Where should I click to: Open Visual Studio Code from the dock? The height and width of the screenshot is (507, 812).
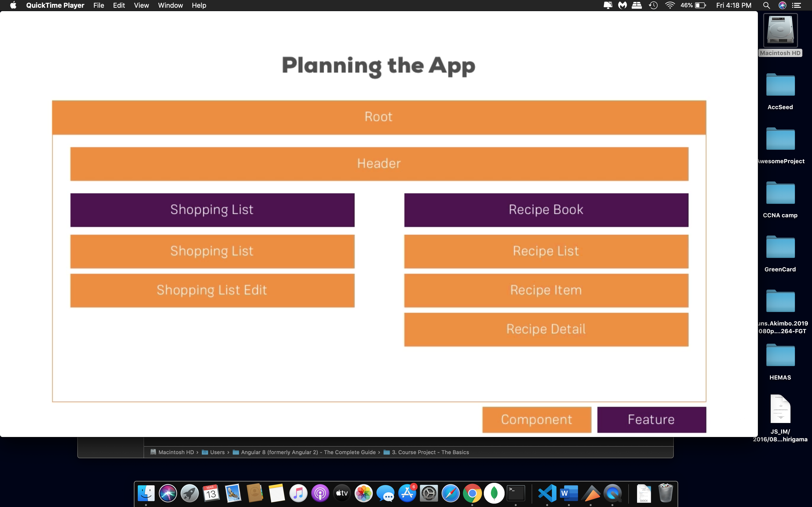[547, 493]
